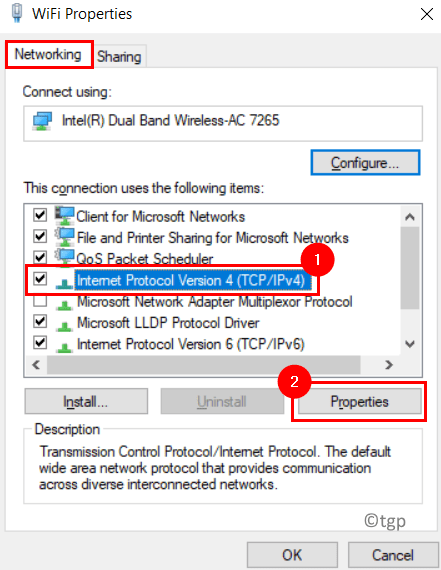Click the Internet Protocol Version 4 icon
441x570 pixels.
coord(65,283)
